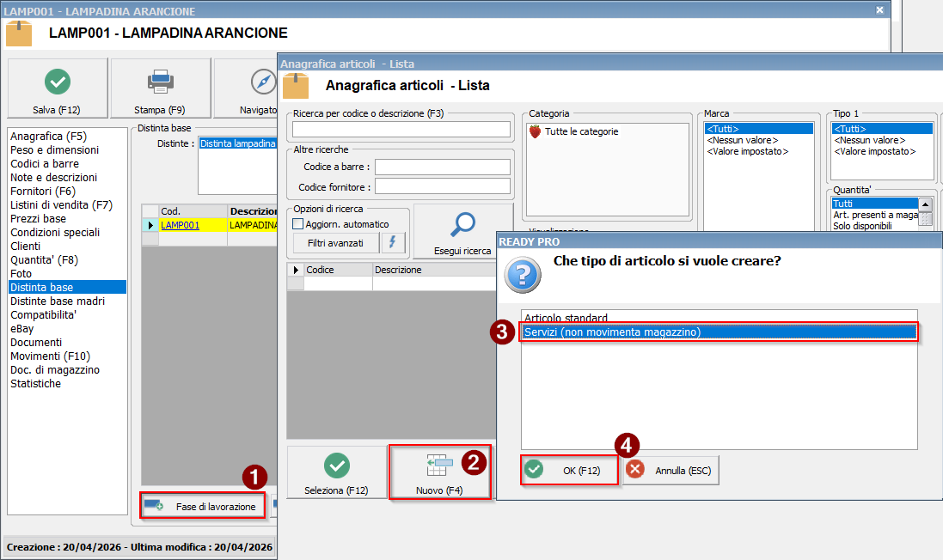This screenshot has width=943, height=560.
Task: Select Articolo standard in the list
Action: coord(566,318)
